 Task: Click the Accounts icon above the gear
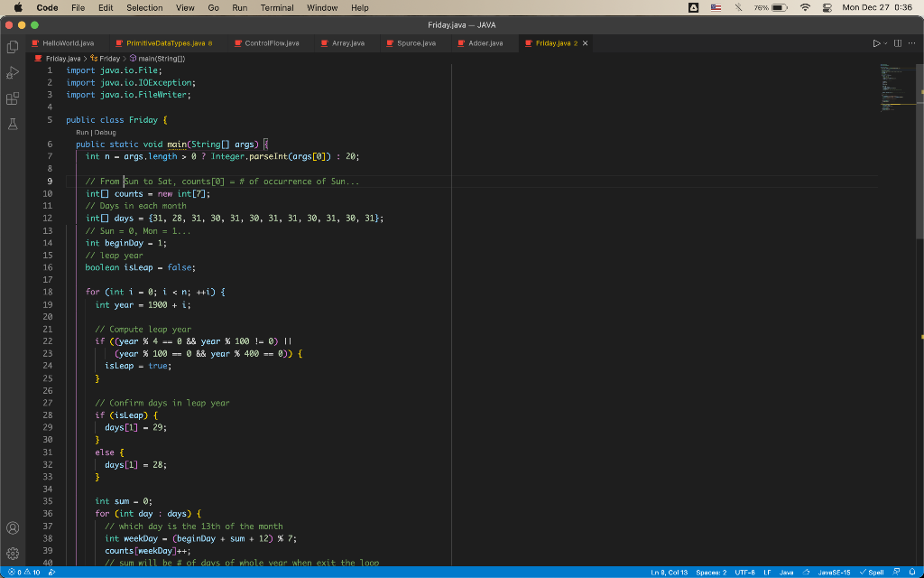tap(12, 527)
